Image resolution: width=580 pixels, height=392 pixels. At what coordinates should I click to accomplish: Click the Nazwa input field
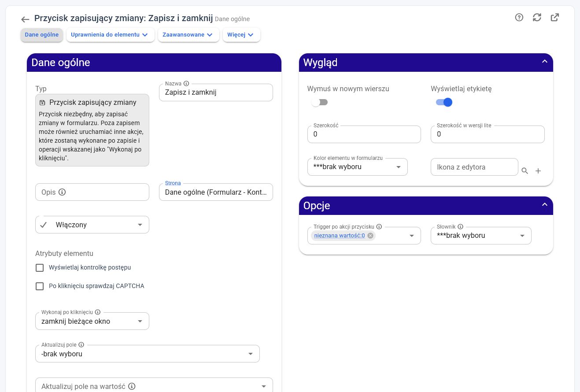pos(216,92)
